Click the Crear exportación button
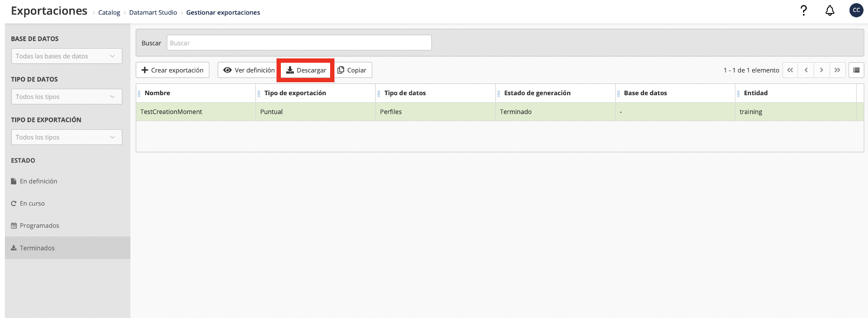This screenshot has width=868, height=318. coord(172,70)
